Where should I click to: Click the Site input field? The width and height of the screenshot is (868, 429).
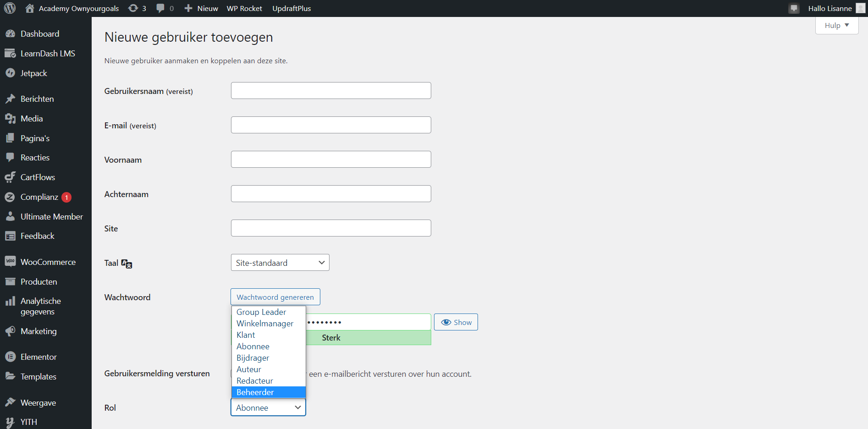pyautogui.click(x=331, y=228)
